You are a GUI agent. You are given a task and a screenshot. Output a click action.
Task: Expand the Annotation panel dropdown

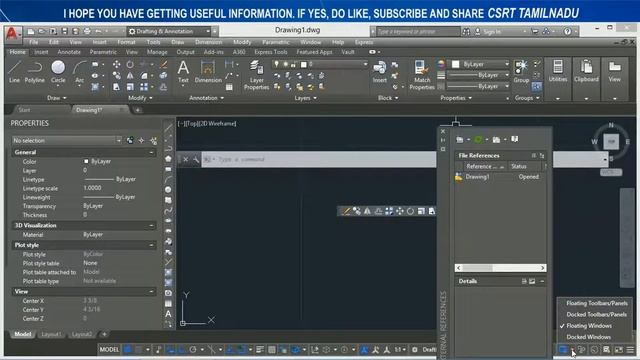[x=206, y=98]
